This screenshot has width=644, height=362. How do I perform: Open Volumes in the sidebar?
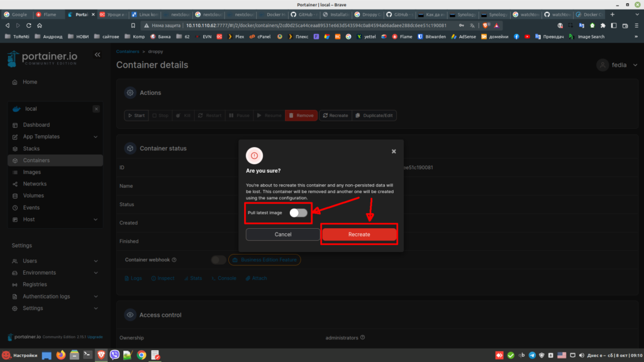[33, 196]
